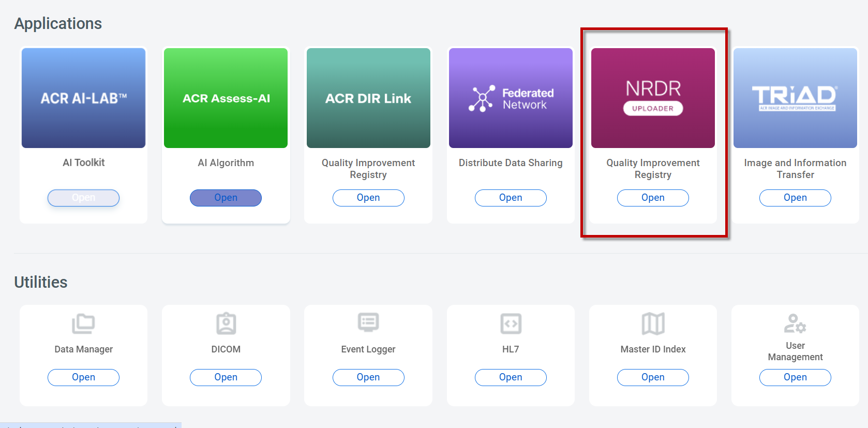Open NRDR Uploader Quality Improvement Registry
Viewport: 868px width, 428px height.
tap(653, 198)
